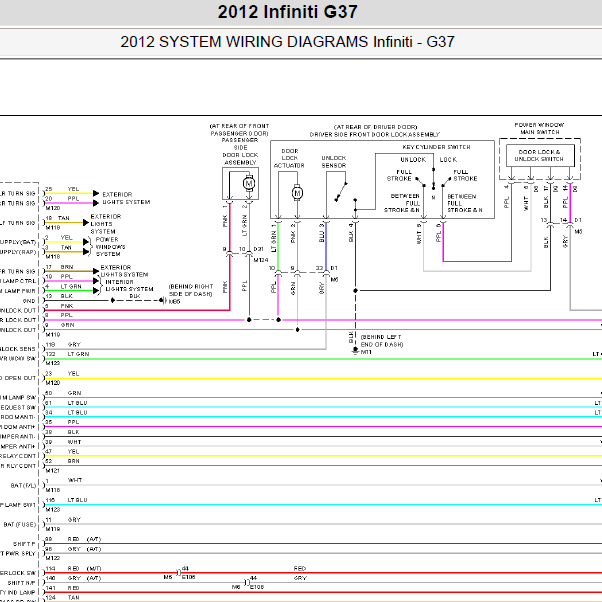Click the "(BEHIND LEFT END OF DASH)" note

click(382, 341)
